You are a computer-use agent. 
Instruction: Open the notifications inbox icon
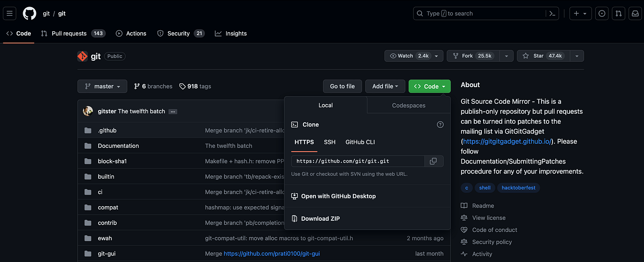[635, 14]
